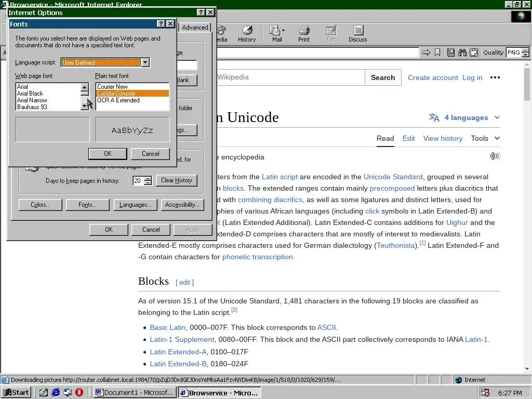
Task: Click the page scrollbar down arrow
Action: tap(527, 368)
